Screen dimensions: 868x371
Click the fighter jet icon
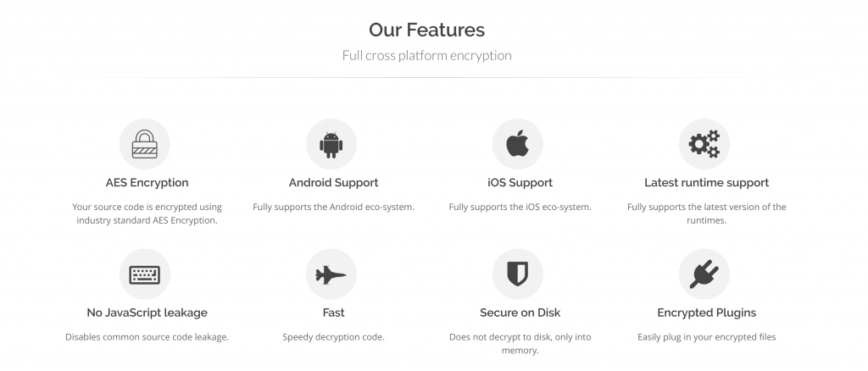331,274
